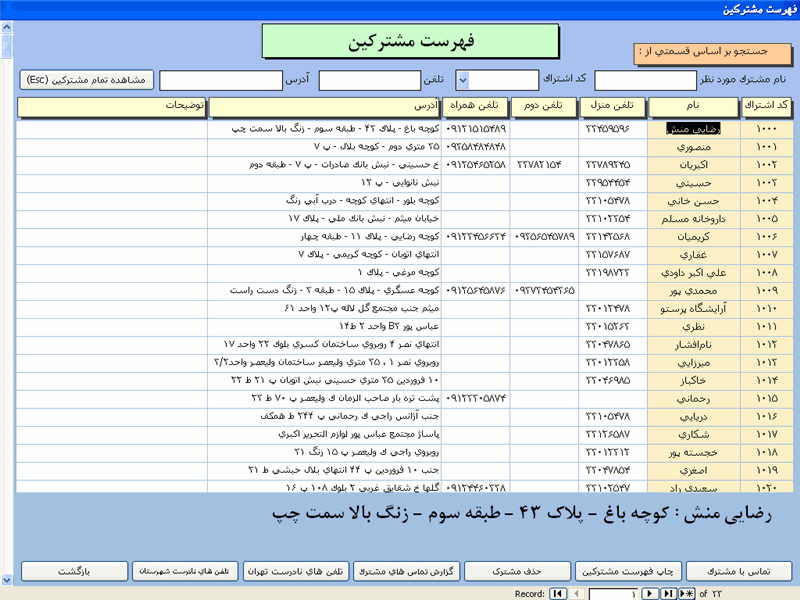Select the name نظري in the list
Image resolution: width=800 pixels, height=600 pixels.
(x=693, y=327)
